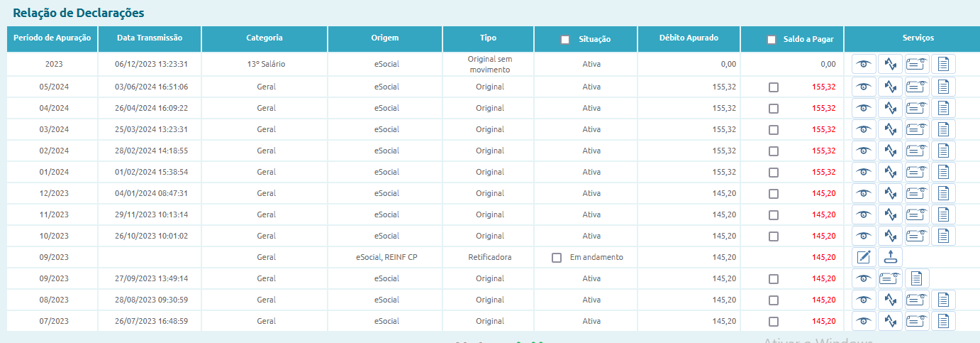Click the upload transmit icon for Retificadora 09/2023
980x343 pixels.
coord(890,257)
